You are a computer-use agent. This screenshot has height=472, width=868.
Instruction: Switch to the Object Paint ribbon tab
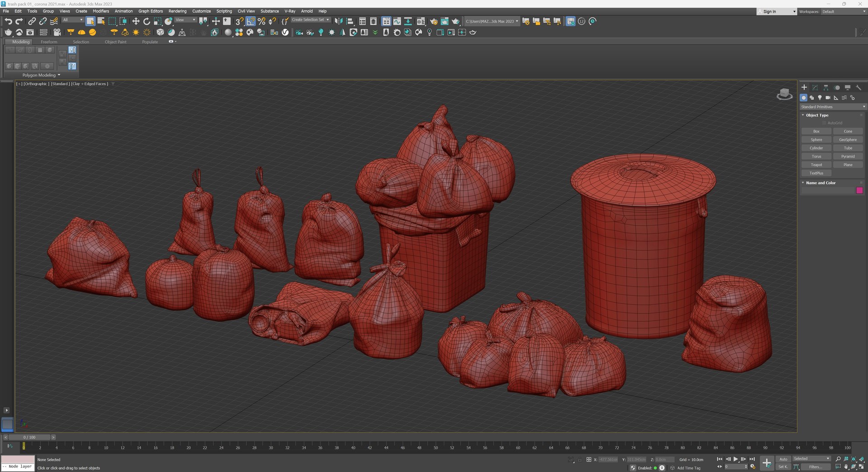pyautogui.click(x=116, y=42)
